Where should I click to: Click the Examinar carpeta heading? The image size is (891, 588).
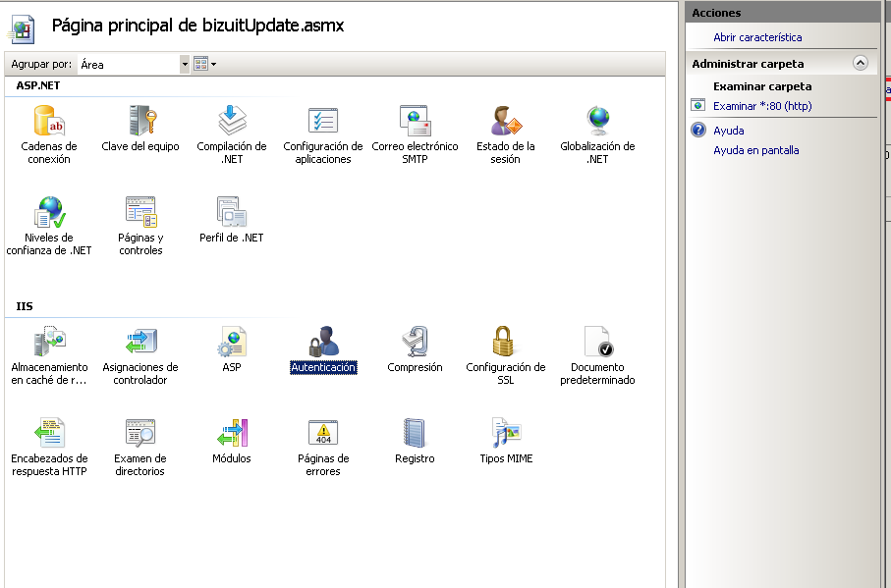pyautogui.click(x=762, y=86)
